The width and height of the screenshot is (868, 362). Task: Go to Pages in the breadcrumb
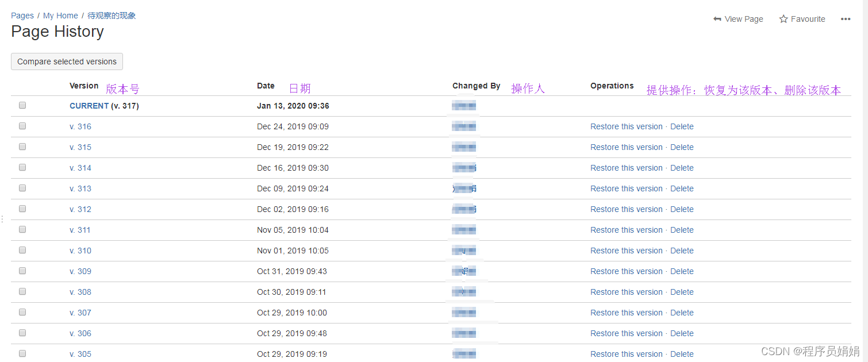pos(22,16)
